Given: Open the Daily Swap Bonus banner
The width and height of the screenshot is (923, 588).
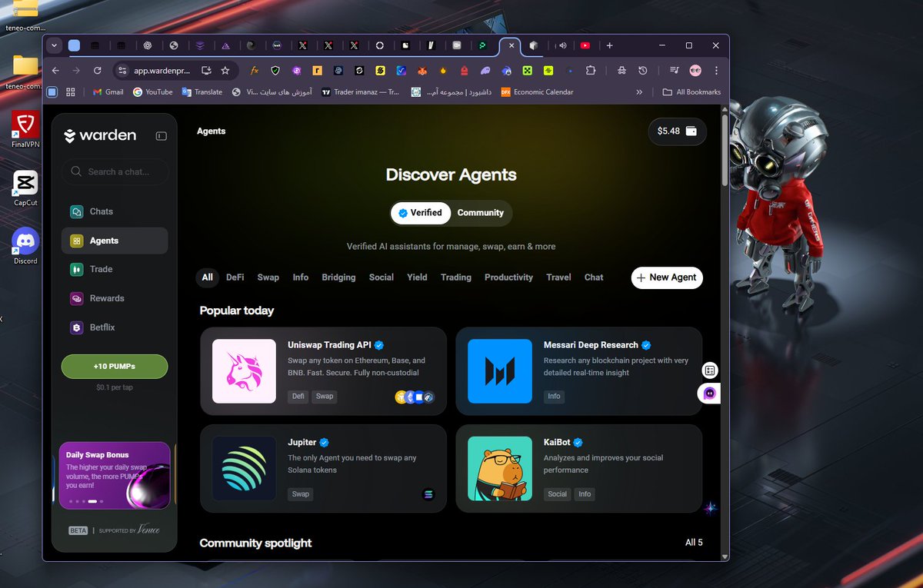Looking at the screenshot, I should pyautogui.click(x=115, y=475).
